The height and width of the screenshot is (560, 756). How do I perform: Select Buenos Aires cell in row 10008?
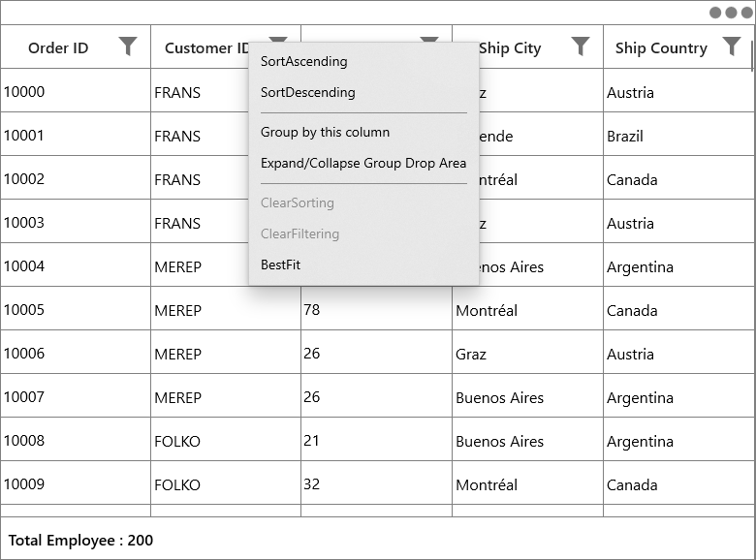click(x=527, y=439)
